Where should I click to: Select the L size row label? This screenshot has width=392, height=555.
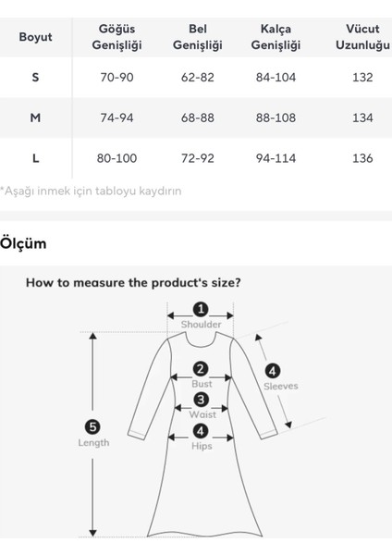pyautogui.click(x=35, y=158)
